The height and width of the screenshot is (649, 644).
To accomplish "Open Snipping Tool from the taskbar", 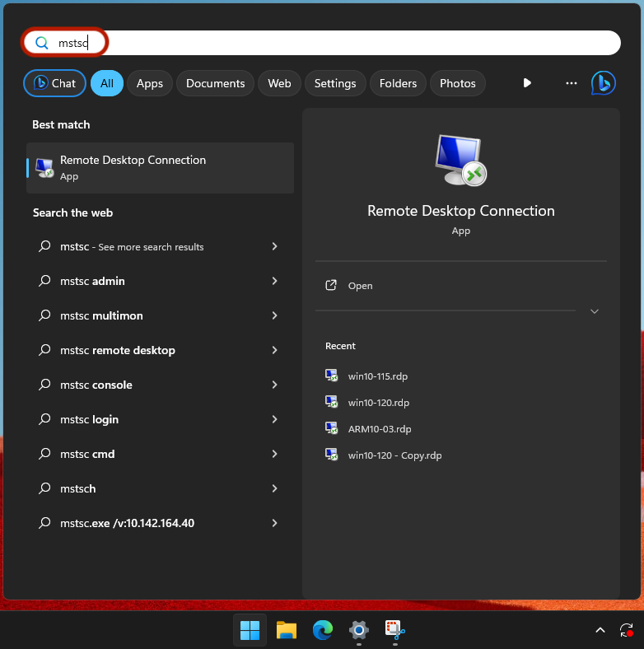I will (x=394, y=630).
